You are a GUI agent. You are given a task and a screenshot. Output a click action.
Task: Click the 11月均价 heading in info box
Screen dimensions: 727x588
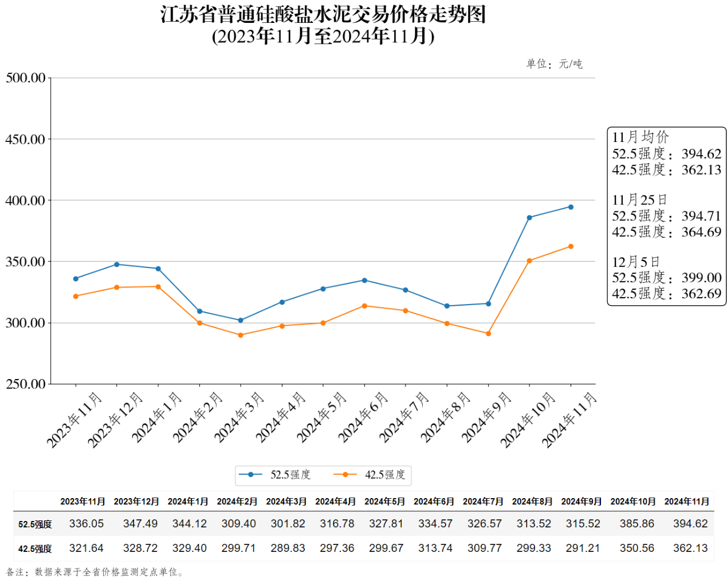(x=640, y=137)
